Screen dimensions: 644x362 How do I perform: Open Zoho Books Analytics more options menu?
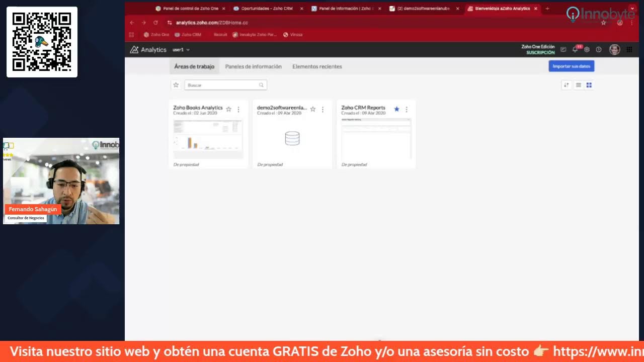(x=238, y=109)
